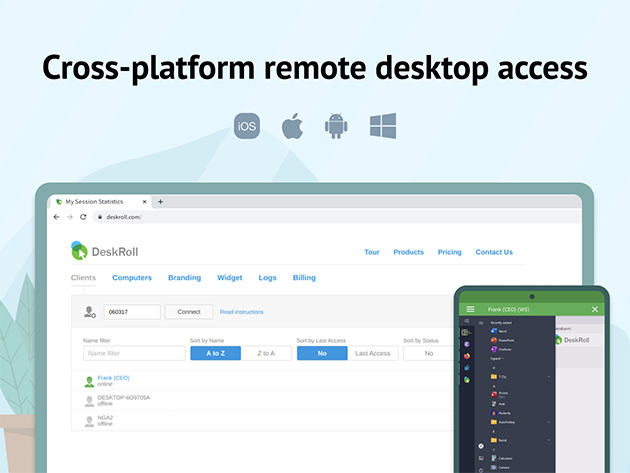
Task: Switch to the Computers tab
Action: tap(132, 278)
